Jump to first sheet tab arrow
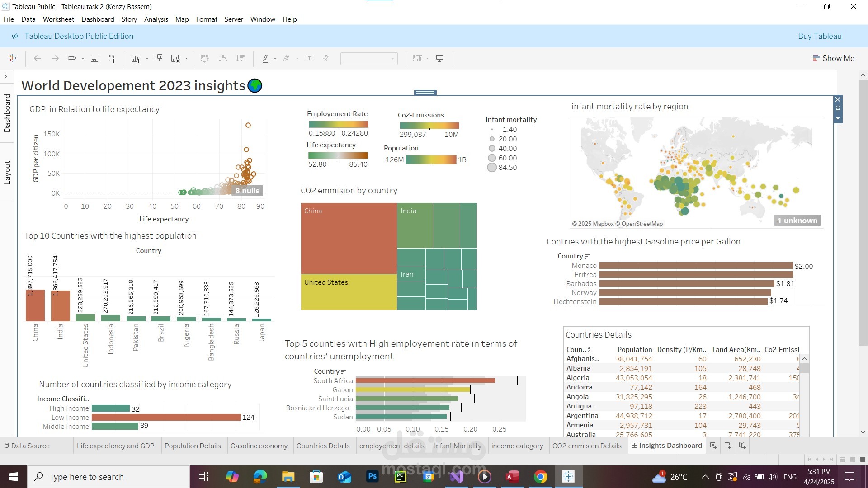 [809, 459]
